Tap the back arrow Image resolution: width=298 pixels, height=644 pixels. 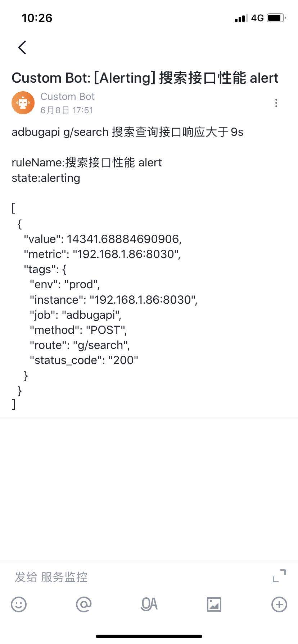point(22,47)
